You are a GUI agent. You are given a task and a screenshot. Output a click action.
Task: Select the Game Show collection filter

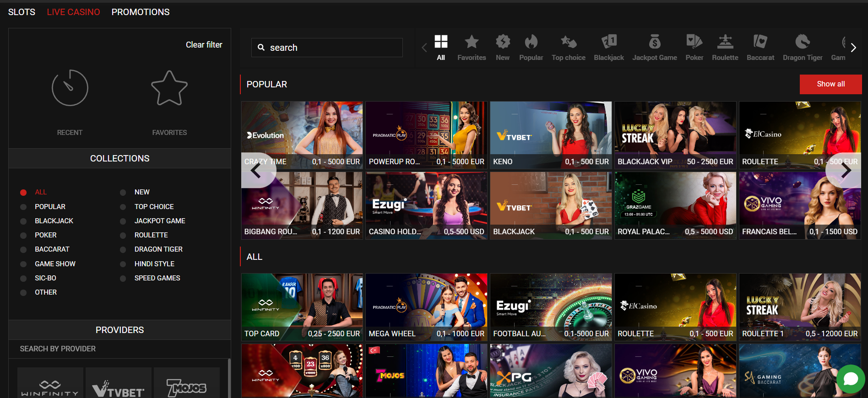point(23,264)
